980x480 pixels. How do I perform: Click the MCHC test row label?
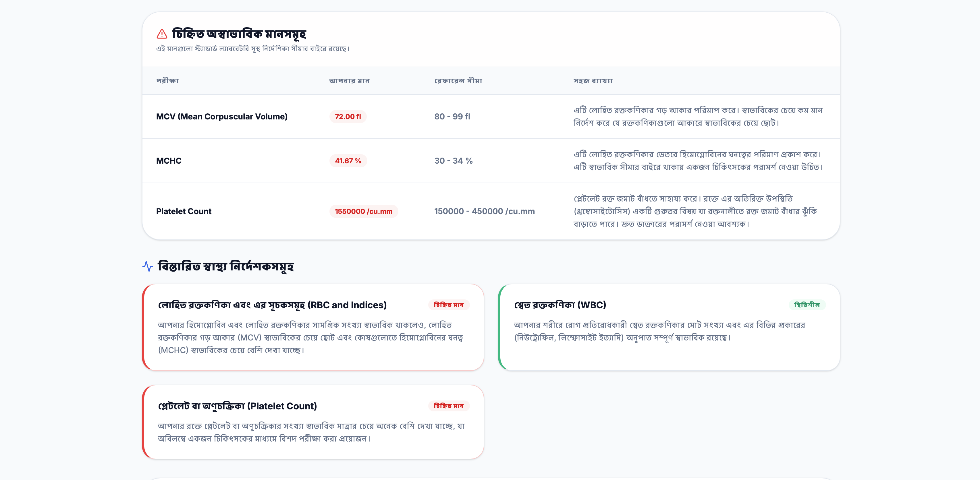(x=169, y=160)
